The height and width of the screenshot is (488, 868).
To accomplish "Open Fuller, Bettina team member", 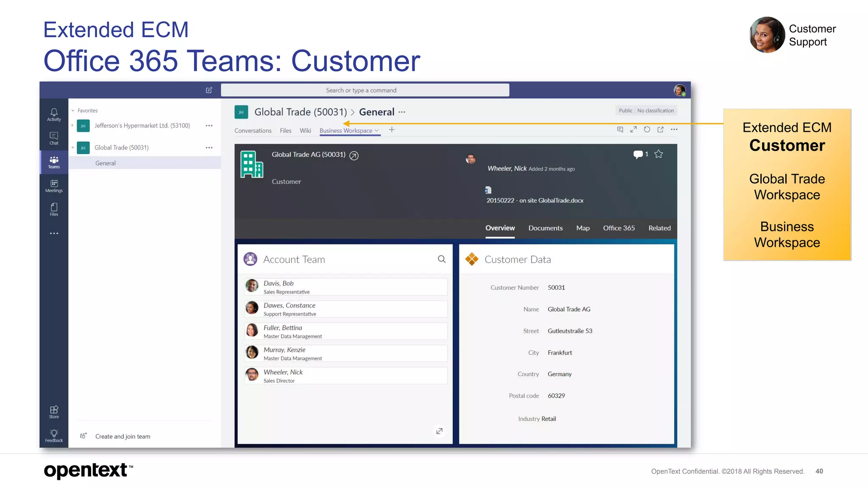I will click(345, 331).
